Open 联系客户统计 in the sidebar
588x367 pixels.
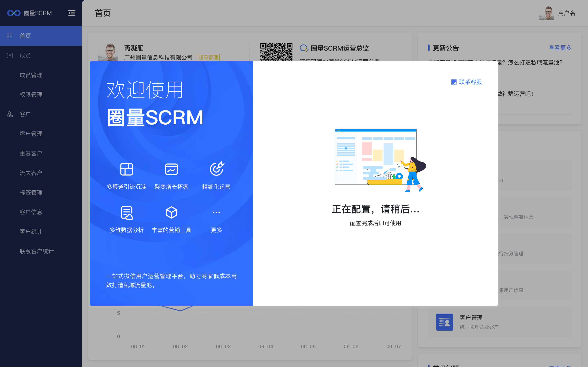[x=37, y=251]
